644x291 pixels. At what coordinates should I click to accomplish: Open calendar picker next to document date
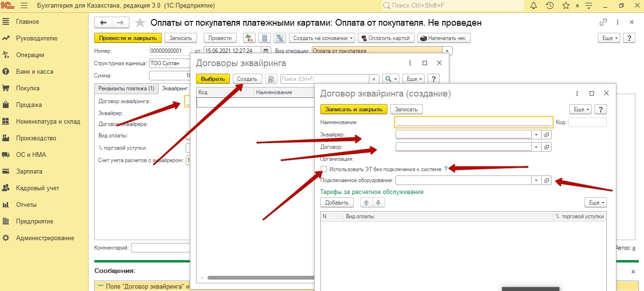click(267, 51)
